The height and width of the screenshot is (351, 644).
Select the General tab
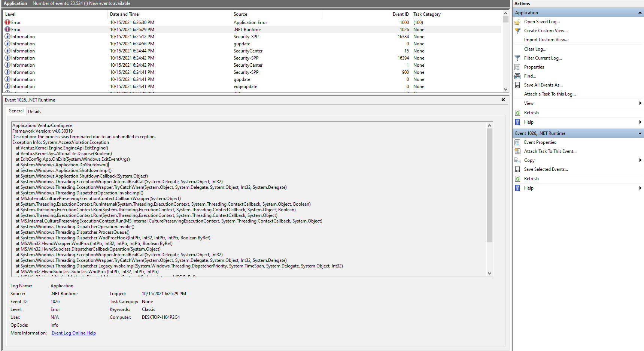point(16,111)
